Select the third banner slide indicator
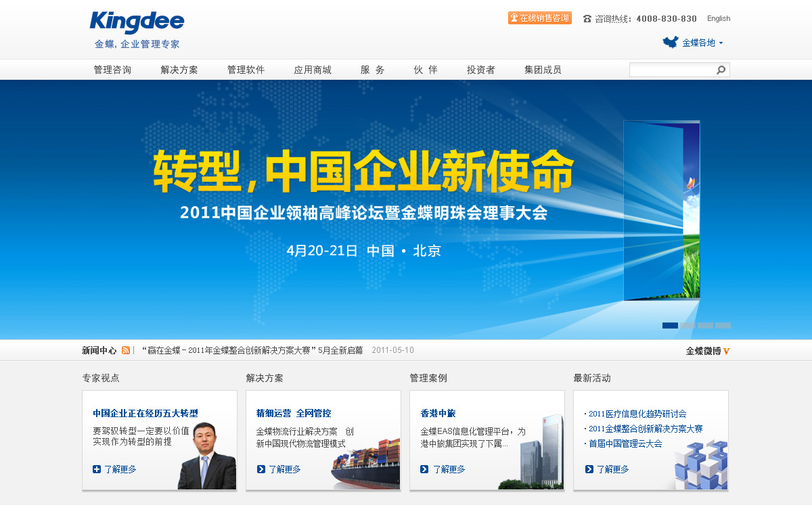 [x=705, y=325]
